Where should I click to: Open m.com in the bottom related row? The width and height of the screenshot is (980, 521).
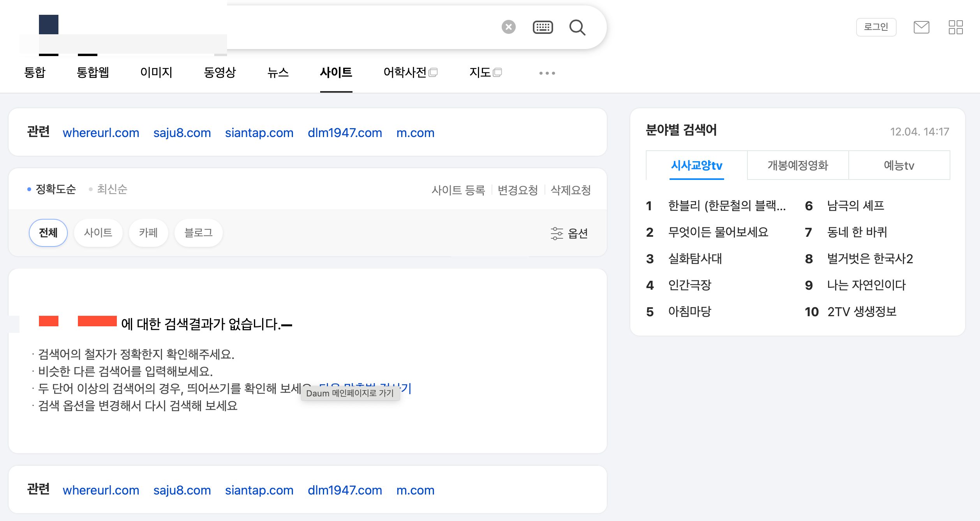pyautogui.click(x=415, y=490)
